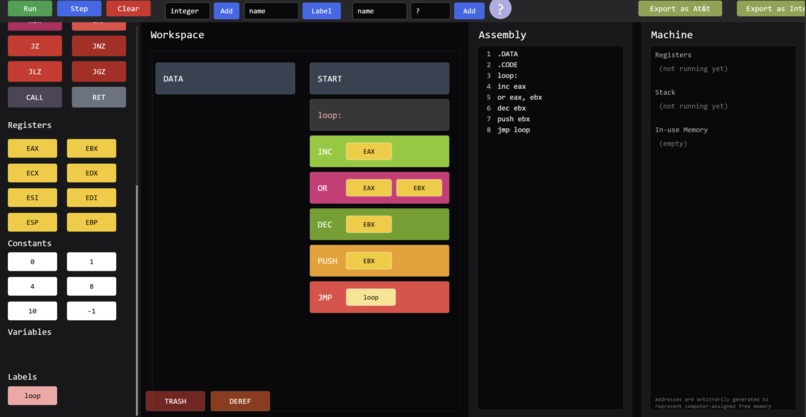Select the JLZ instruction block in the palette
This screenshot has width=806, height=417.
coord(35,71)
